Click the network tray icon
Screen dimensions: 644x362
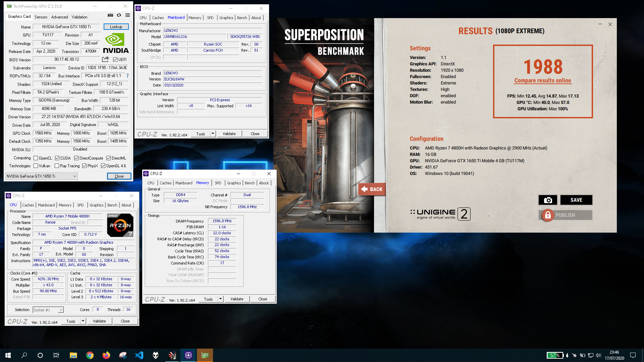[590, 355]
